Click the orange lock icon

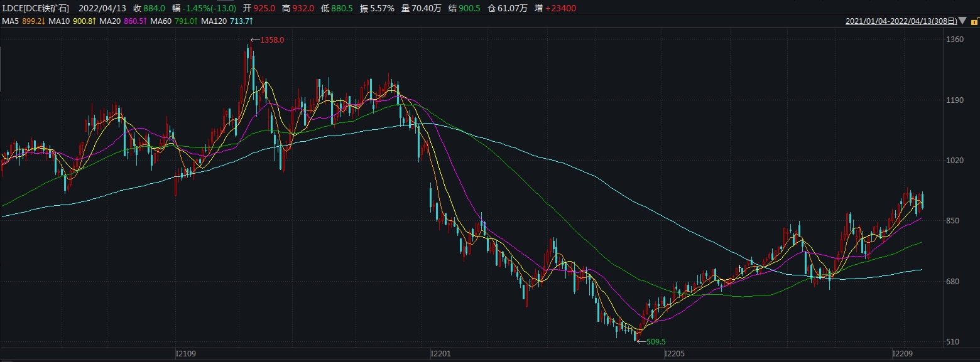[x=974, y=21]
